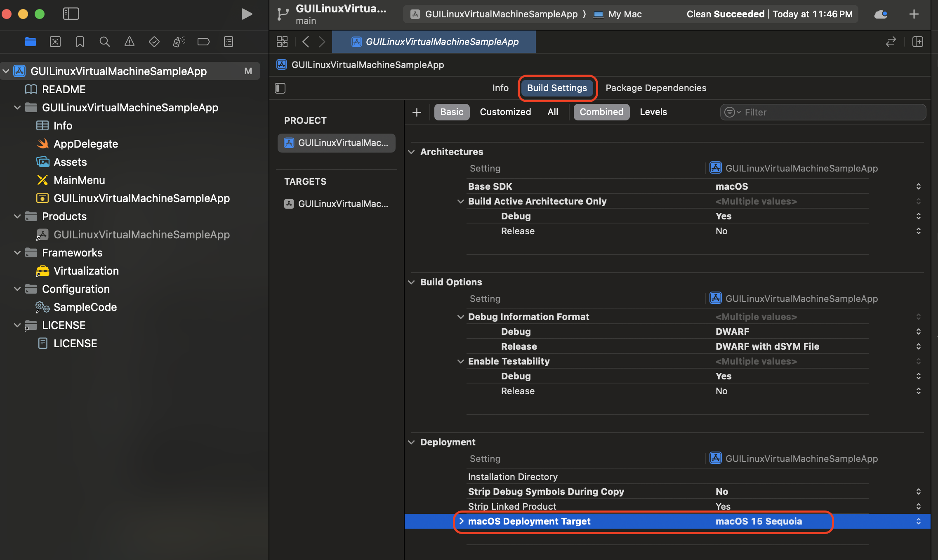Collapse the Configuration folder
938x560 pixels.
click(x=17, y=289)
